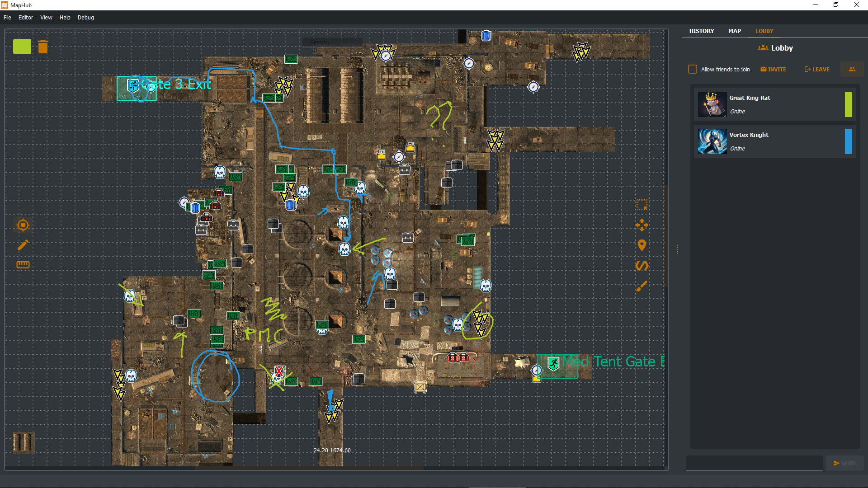Select the pencil edit tool
Viewport: 868px width, 488px height.
point(23,245)
